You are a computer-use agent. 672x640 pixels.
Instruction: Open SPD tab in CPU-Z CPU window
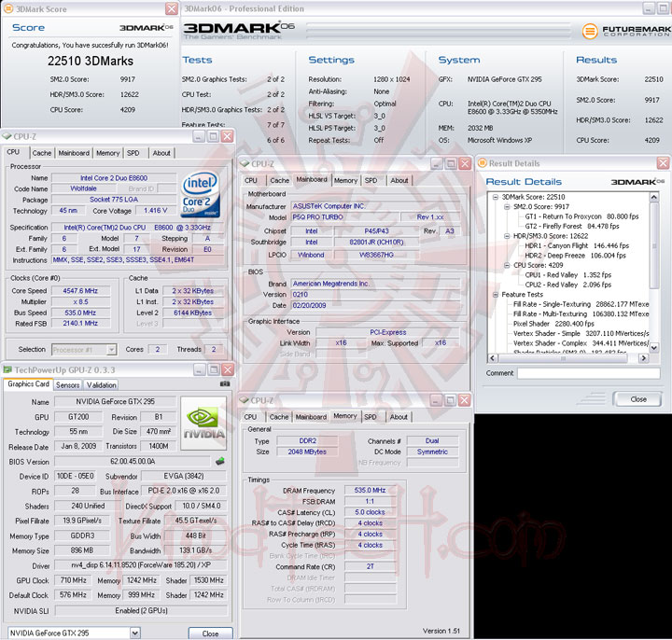point(133,153)
